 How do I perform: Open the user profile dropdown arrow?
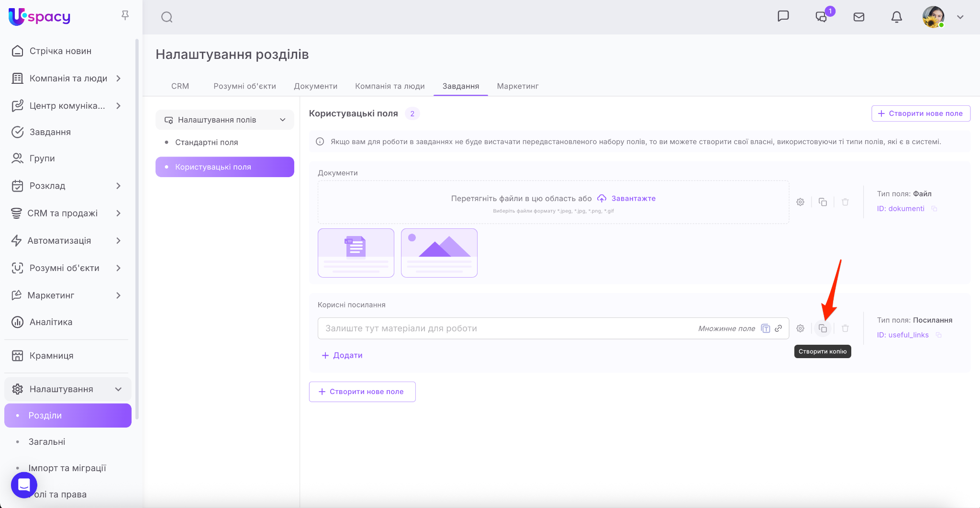click(960, 17)
